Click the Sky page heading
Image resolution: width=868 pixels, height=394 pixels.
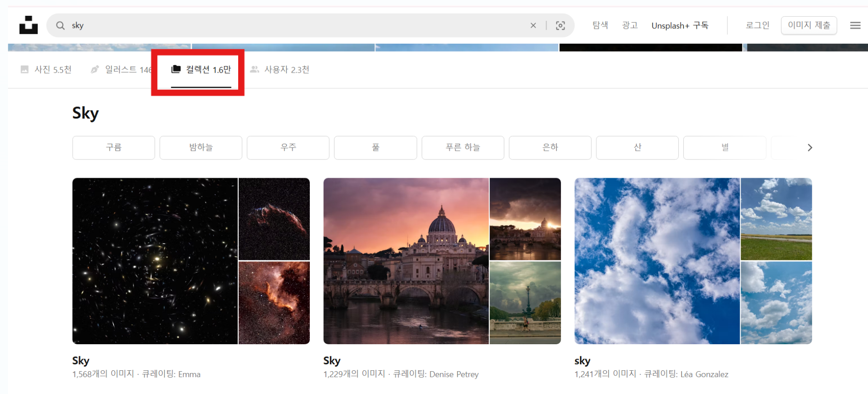[86, 113]
